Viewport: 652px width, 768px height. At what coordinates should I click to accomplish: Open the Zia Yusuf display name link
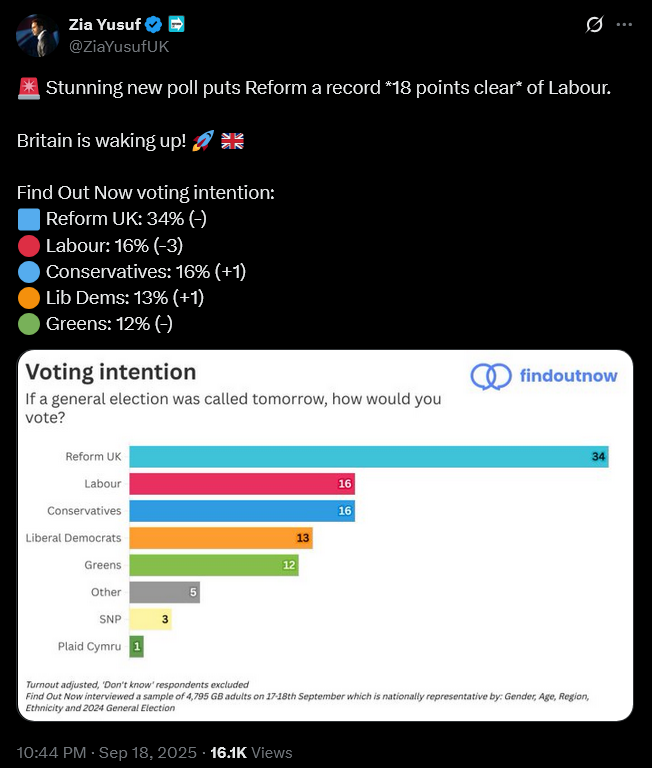point(104,25)
